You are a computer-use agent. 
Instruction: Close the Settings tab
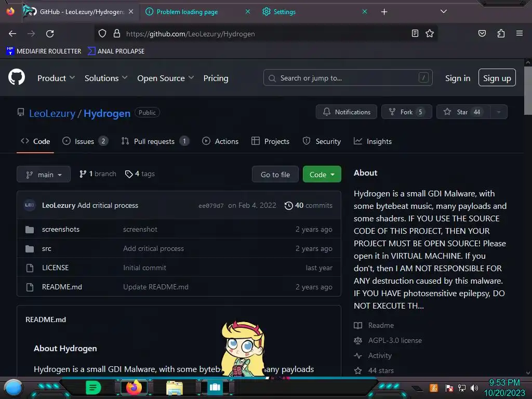tap(365, 11)
